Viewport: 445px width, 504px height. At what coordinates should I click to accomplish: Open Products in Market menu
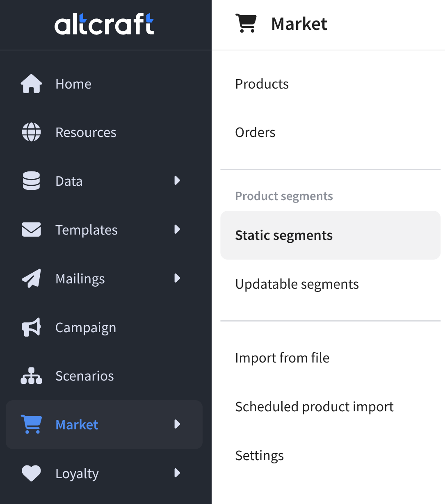[x=262, y=84]
